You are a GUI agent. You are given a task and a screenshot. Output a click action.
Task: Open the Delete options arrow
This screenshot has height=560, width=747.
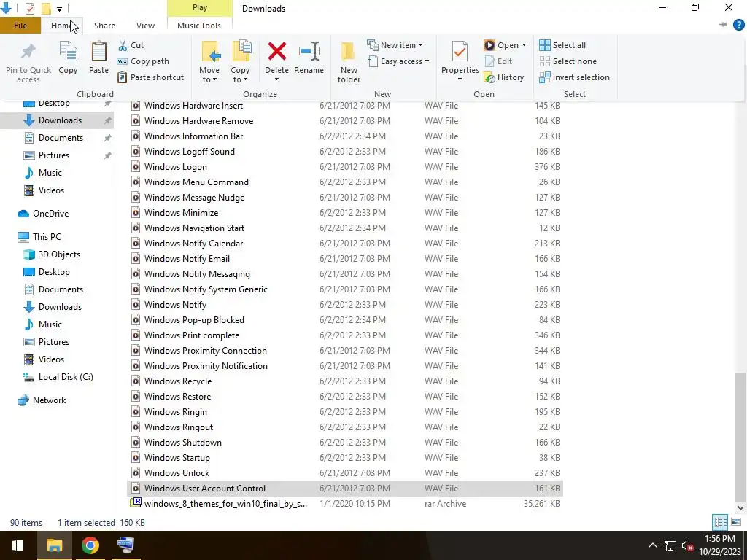click(x=276, y=79)
